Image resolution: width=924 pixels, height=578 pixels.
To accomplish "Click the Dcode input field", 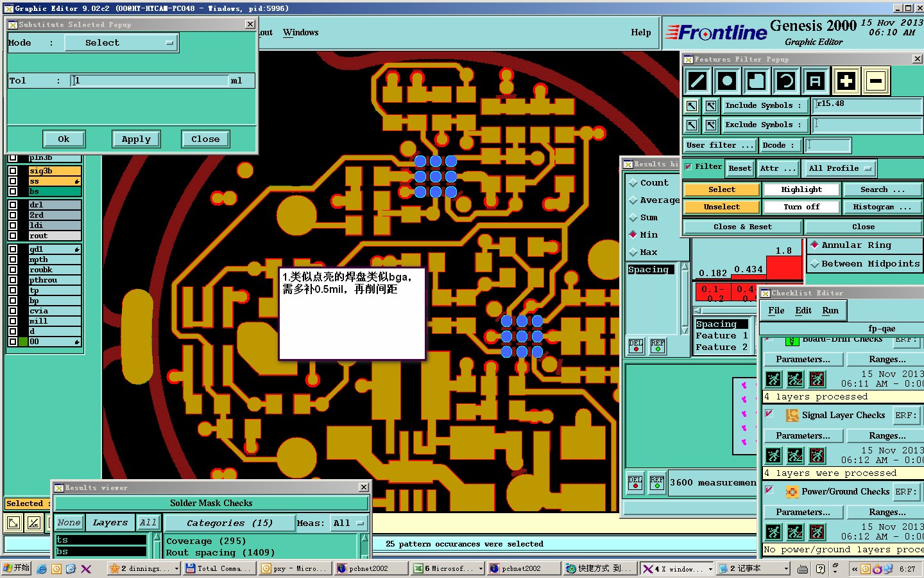I will point(827,146).
